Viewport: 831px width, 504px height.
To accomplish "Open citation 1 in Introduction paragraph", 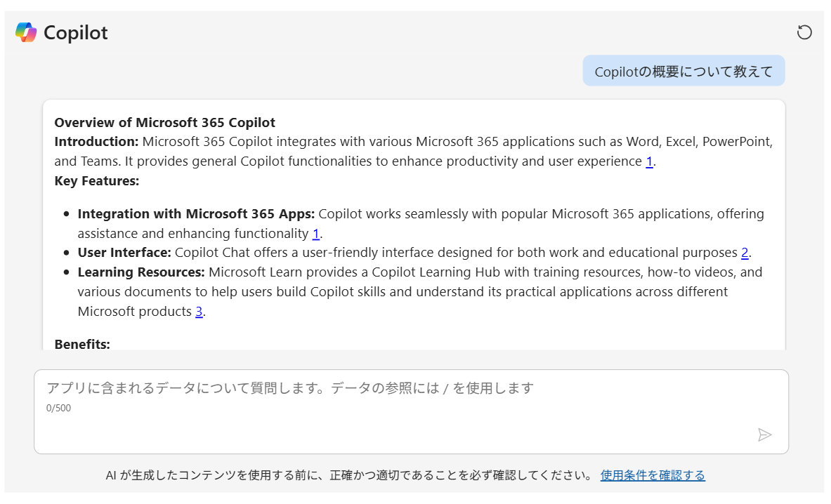I will coord(649,161).
